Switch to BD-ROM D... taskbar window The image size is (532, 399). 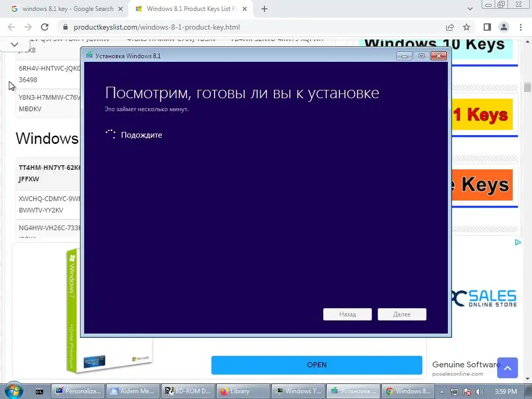(188, 391)
